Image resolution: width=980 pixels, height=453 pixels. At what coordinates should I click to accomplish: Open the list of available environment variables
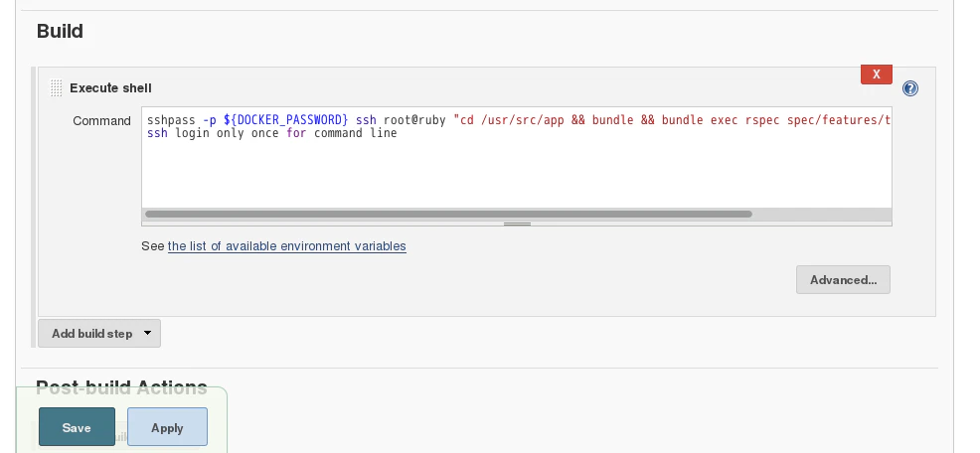click(x=287, y=246)
